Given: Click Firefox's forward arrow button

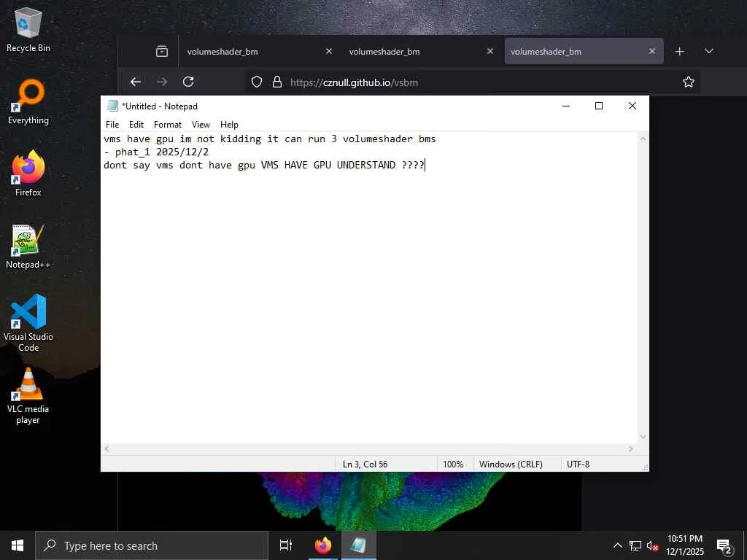Looking at the screenshot, I should point(162,82).
